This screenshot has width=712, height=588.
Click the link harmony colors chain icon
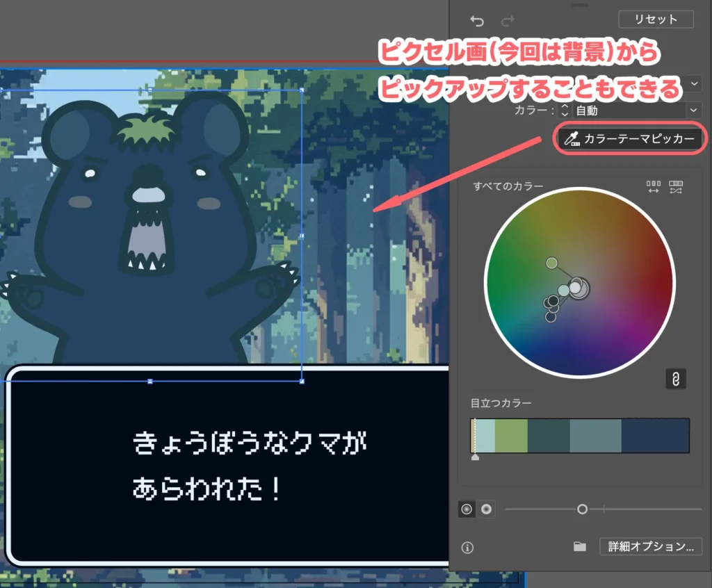pyautogui.click(x=676, y=379)
